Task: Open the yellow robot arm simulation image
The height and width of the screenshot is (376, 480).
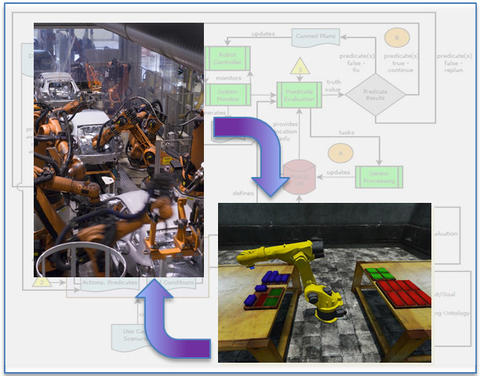Action: [x=325, y=283]
